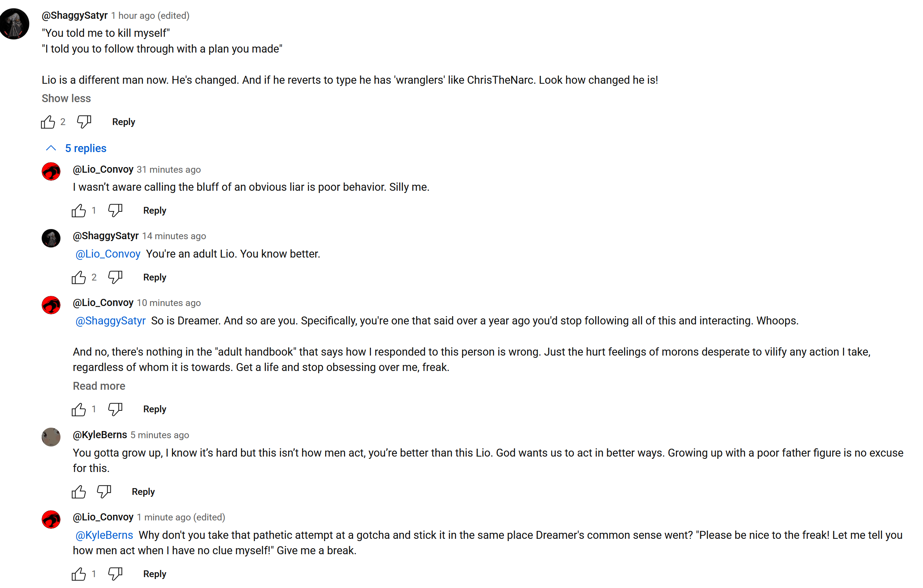Dislike Lio_Convoy's 31 minutes ago reply
The width and height of the screenshot is (923, 588).
pyautogui.click(x=115, y=210)
